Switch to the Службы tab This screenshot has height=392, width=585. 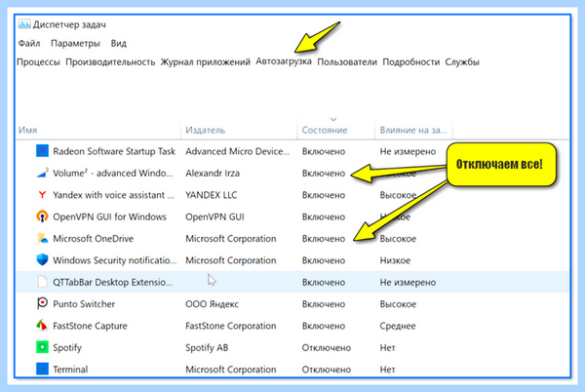coord(462,61)
